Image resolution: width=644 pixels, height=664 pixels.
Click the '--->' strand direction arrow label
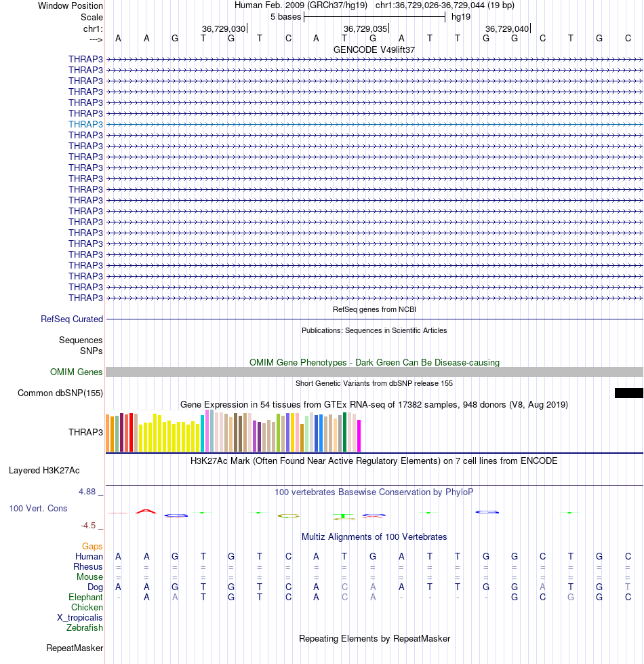pyautogui.click(x=96, y=39)
